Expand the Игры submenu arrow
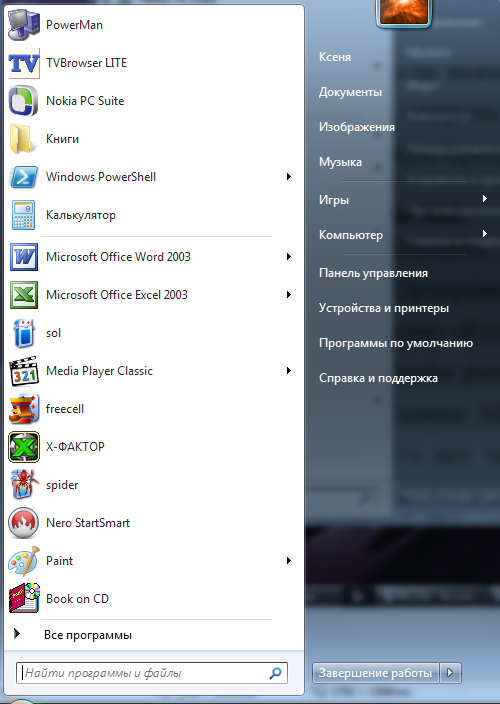500x704 pixels. 485,198
